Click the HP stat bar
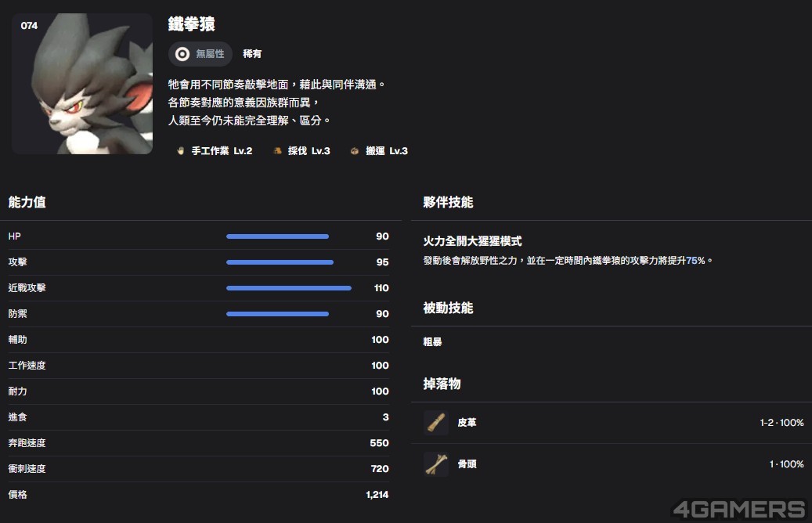 coord(277,236)
